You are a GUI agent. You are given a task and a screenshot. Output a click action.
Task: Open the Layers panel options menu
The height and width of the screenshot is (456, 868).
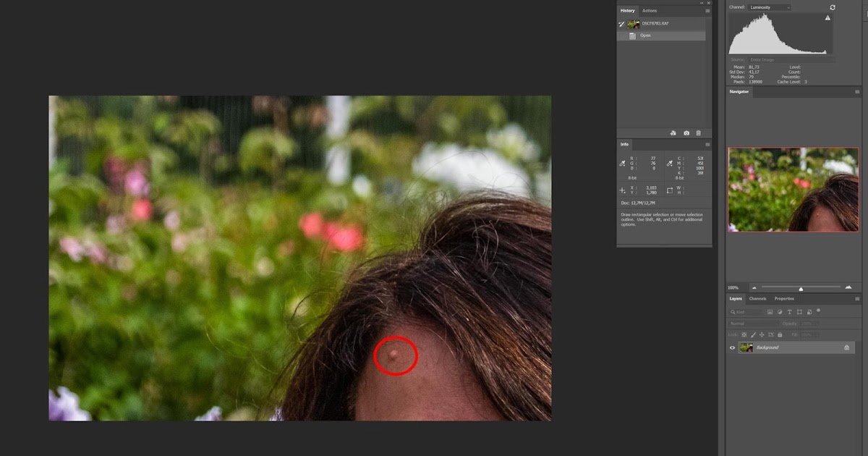pyautogui.click(x=857, y=299)
